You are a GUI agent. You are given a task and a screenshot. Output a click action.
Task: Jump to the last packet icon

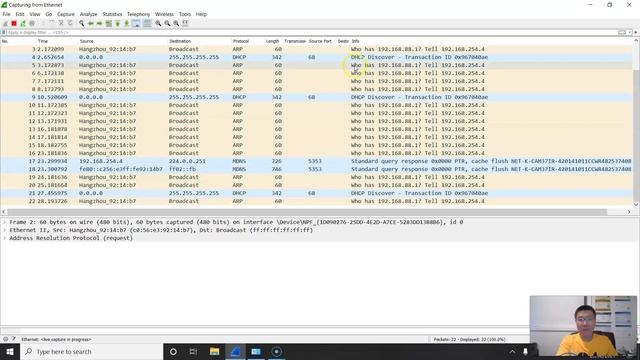pos(127,24)
